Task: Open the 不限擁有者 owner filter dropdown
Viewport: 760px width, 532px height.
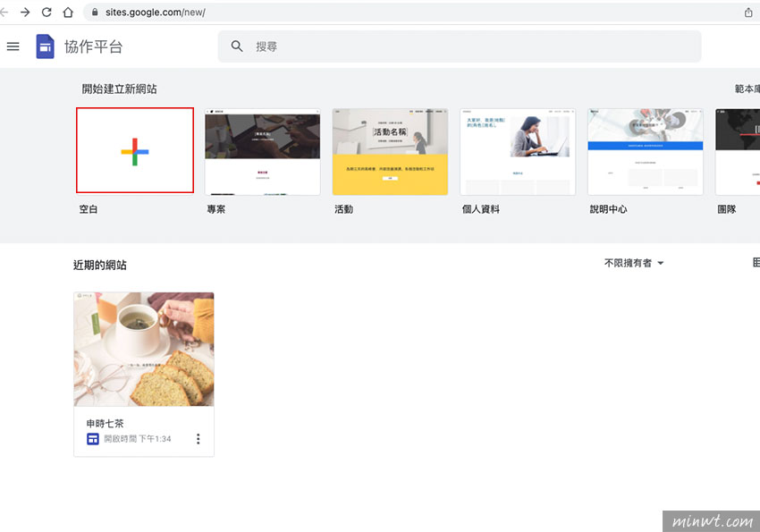Action: tap(634, 263)
